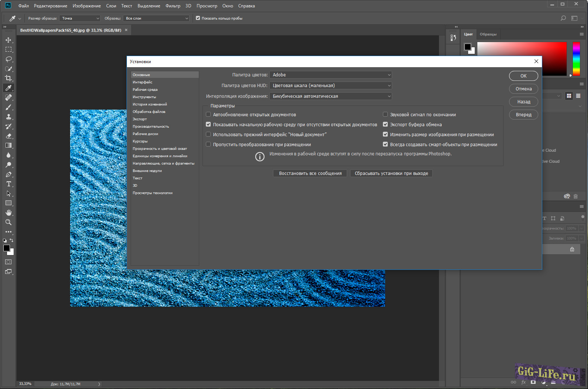Select the Hand tool
This screenshot has width=588, height=389.
[8, 213]
